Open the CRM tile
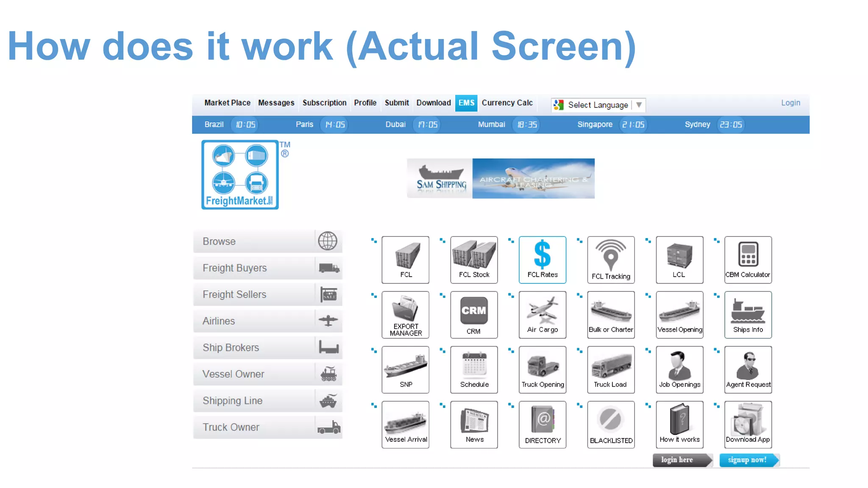Viewport: 868px width, 488px height. pyautogui.click(x=474, y=315)
